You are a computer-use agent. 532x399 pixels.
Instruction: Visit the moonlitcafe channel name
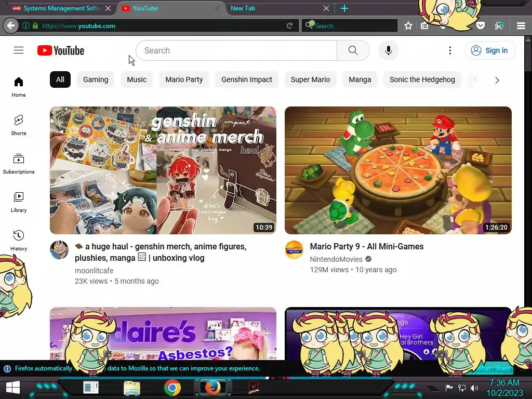pos(94,271)
